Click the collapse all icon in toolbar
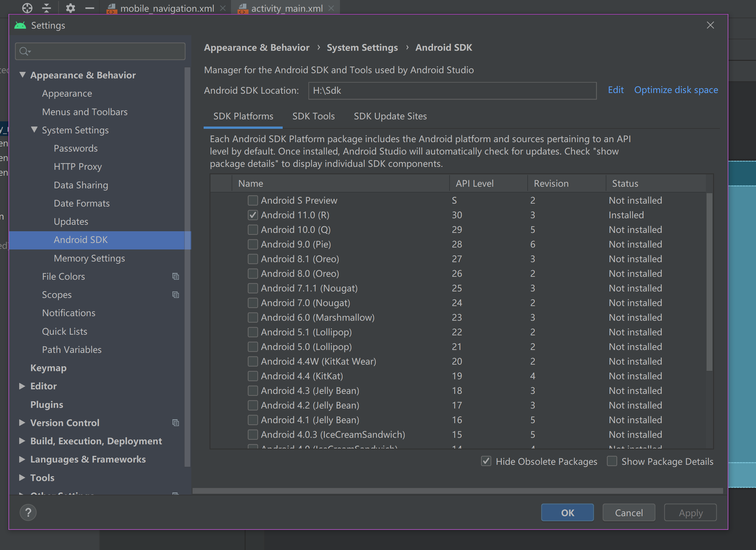 [47, 8]
